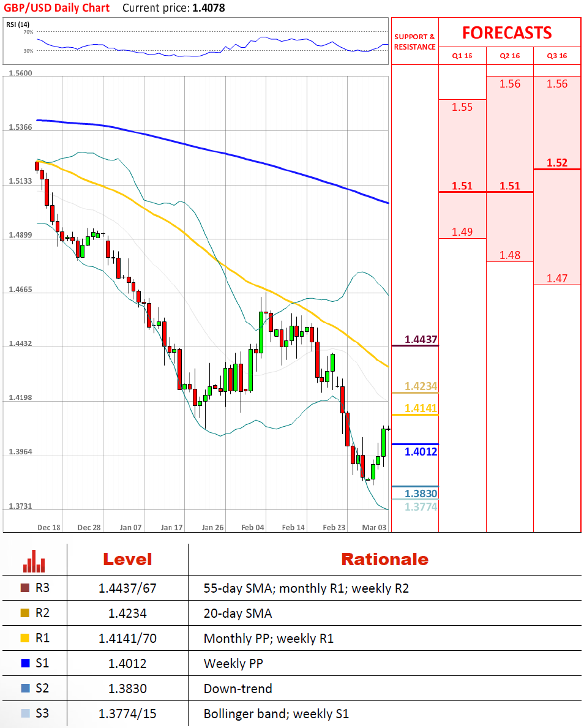Click the red bar chart icon

point(34,561)
